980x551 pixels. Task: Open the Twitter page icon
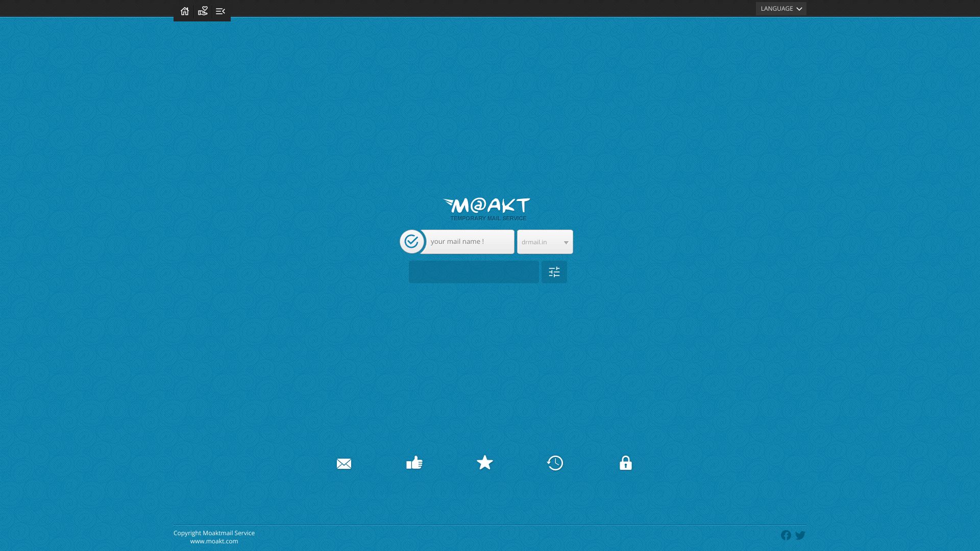click(800, 535)
